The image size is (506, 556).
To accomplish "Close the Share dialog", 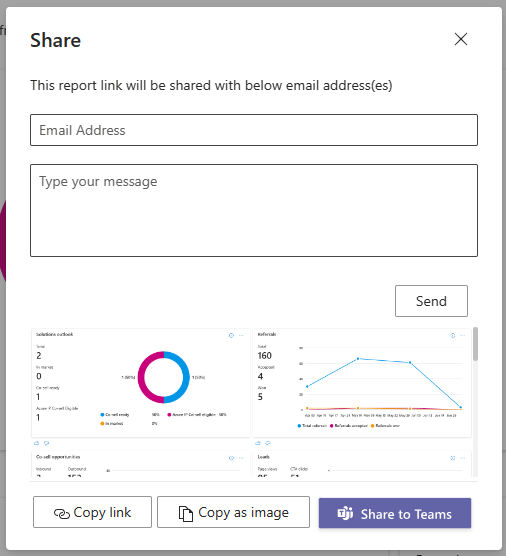I will tap(461, 39).
